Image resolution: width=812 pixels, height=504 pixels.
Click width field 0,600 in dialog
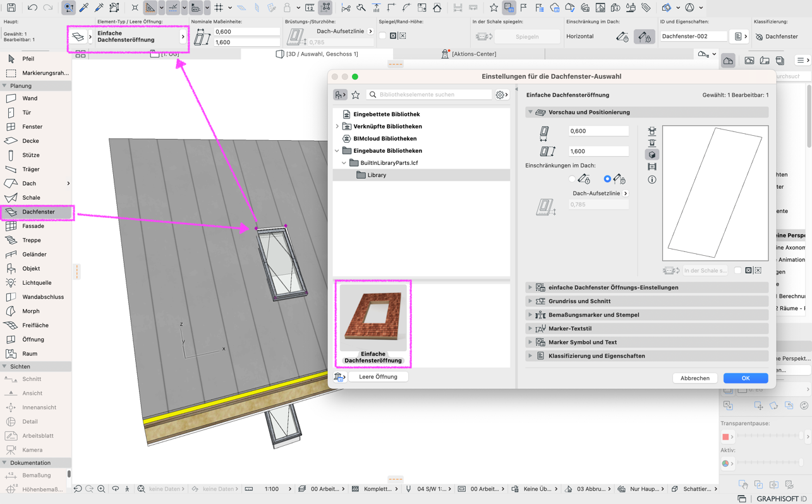pyautogui.click(x=598, y=131)
